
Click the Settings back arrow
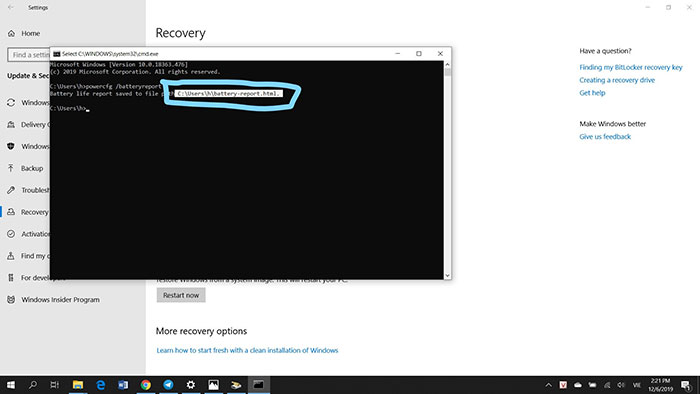(11, 8)
